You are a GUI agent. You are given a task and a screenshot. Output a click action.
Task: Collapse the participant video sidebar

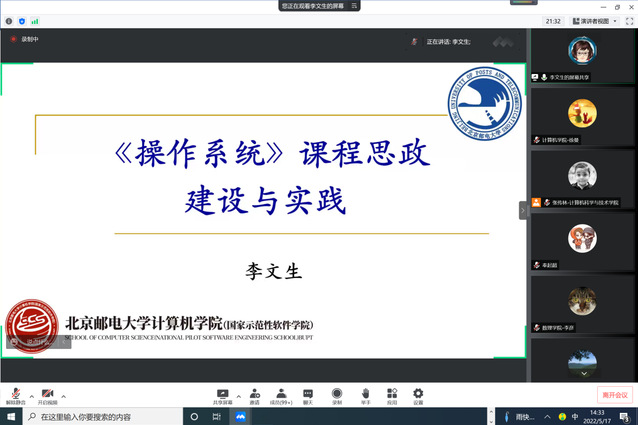[x=522, y=210]
